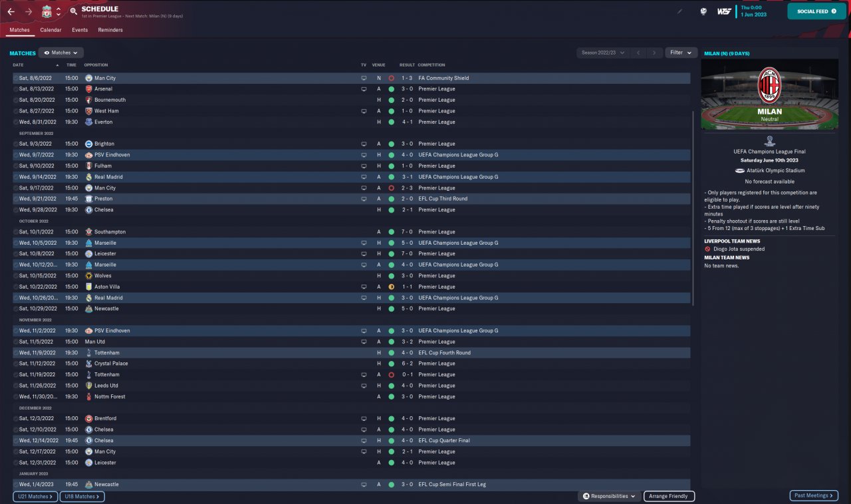Switch to the Reminders tab
Screen dimensions: 851x504
(x=110, y=30)
